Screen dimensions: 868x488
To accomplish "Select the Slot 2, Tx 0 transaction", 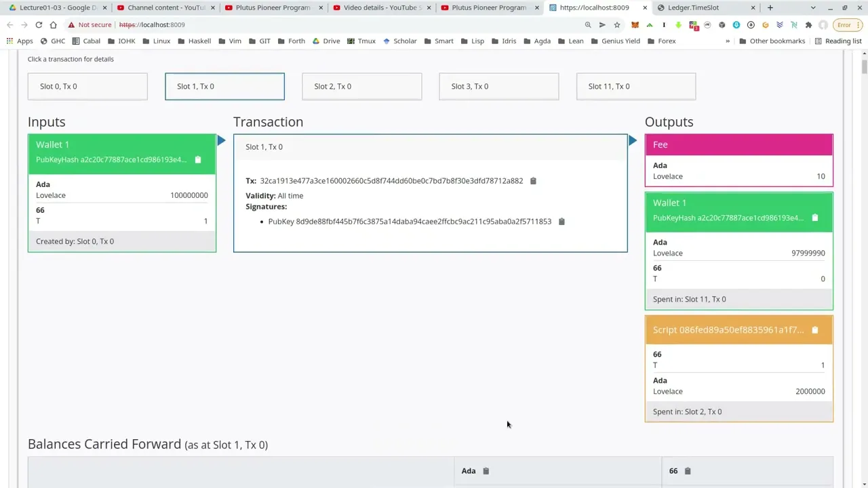I will point(361,87).
